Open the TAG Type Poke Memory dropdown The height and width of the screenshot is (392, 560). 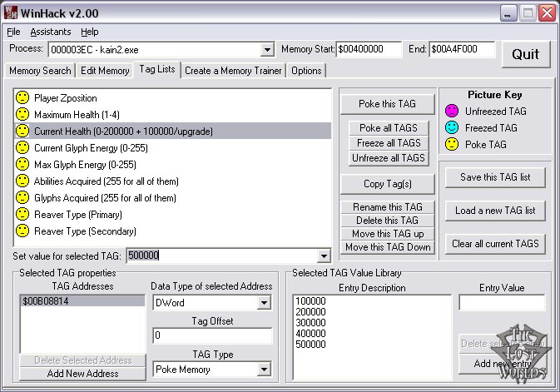(x=264, y=370)
